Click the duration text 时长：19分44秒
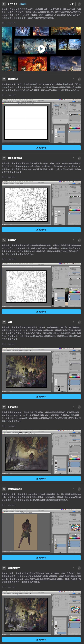The width and height of the screenshot is (84, 644). click(x=9, y=426)
